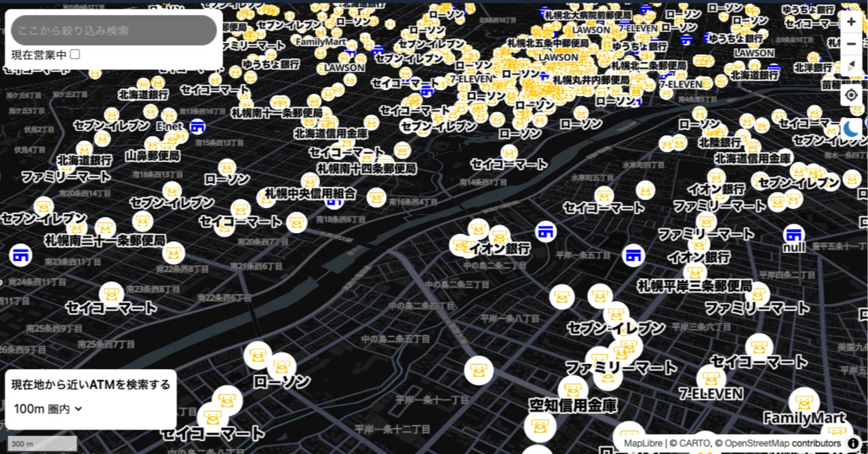
Task: Tick the 現在営業中 checkbox
Action: [x=75, y=54]
